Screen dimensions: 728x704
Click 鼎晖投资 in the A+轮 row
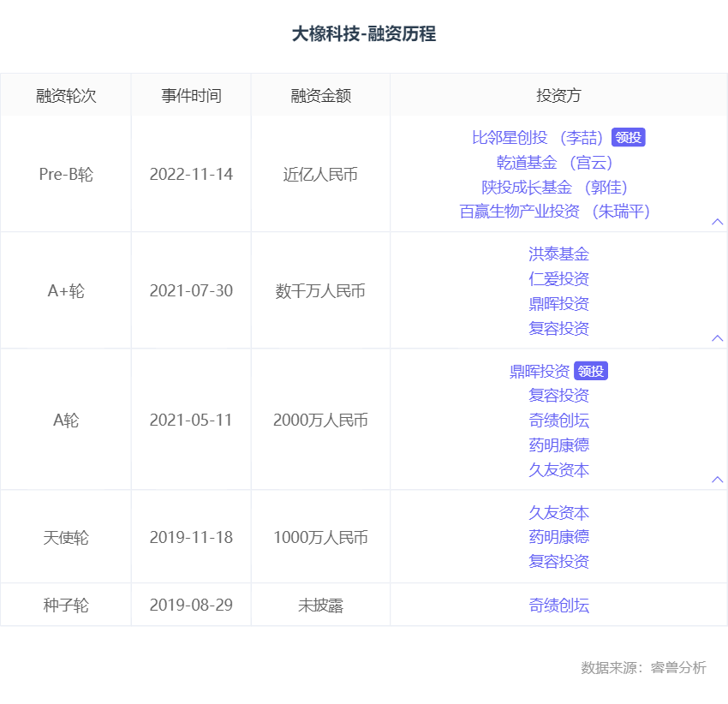tap(558, 304)
